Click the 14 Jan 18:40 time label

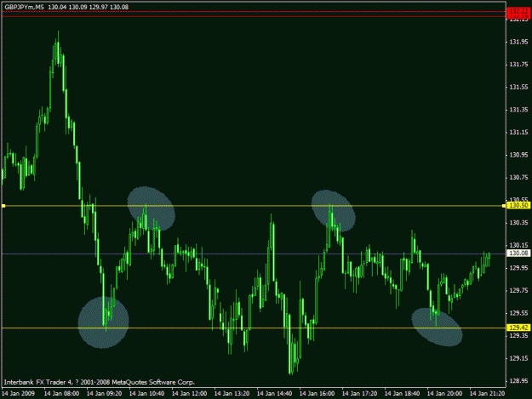[x=402, y=394]
